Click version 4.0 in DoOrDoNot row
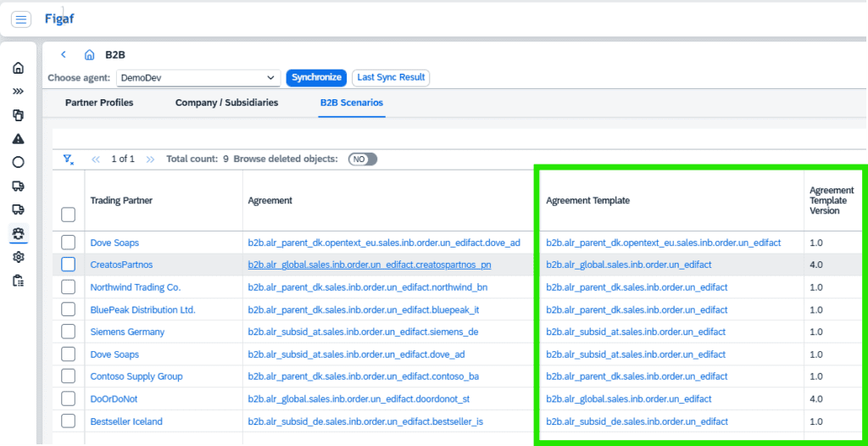This screenshot has width=868, height=446. pyautogui.click(x=816, y=399)
